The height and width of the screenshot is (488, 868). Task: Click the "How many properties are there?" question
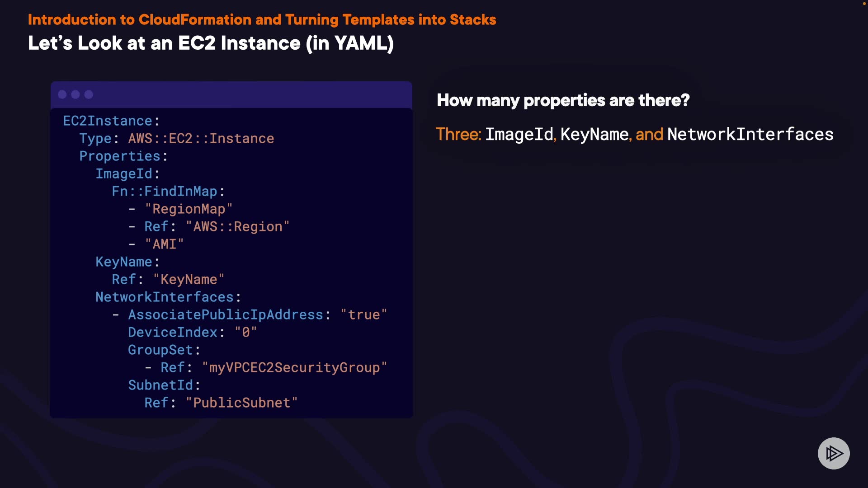tap(563, 100)
